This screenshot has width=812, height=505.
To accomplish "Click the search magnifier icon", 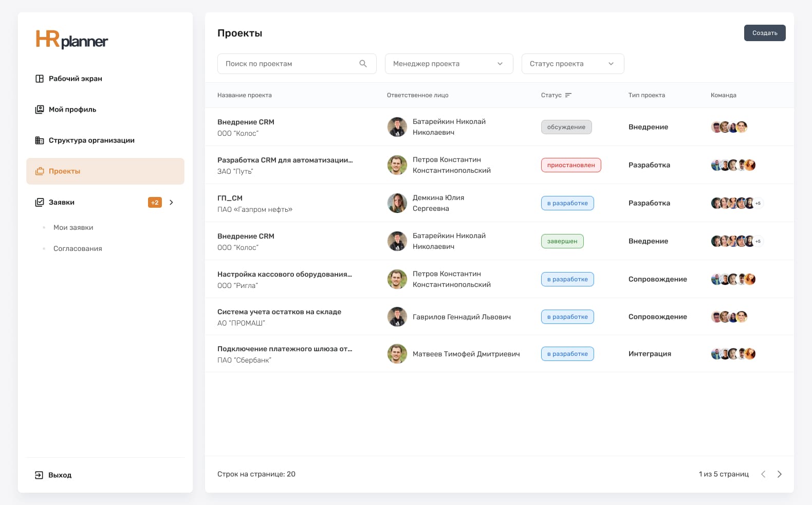I will [x=363, y=64].
